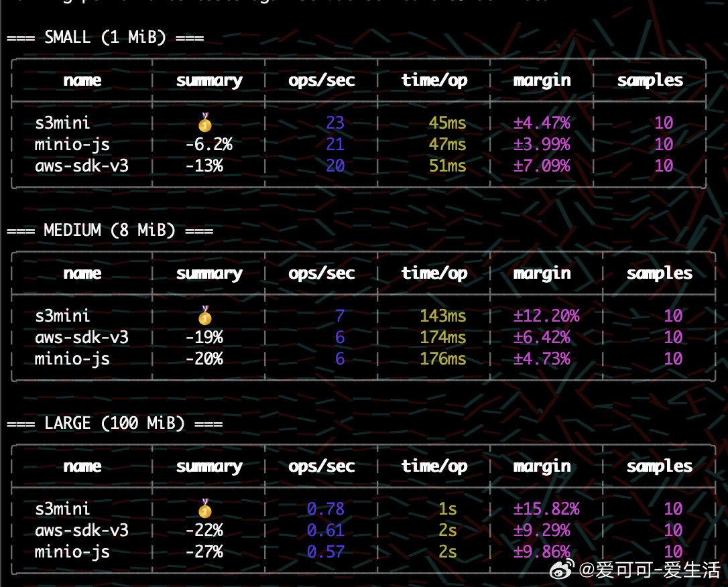Click the ±4.47% margin value
The image size is (728, 587).
coord(542,123)
